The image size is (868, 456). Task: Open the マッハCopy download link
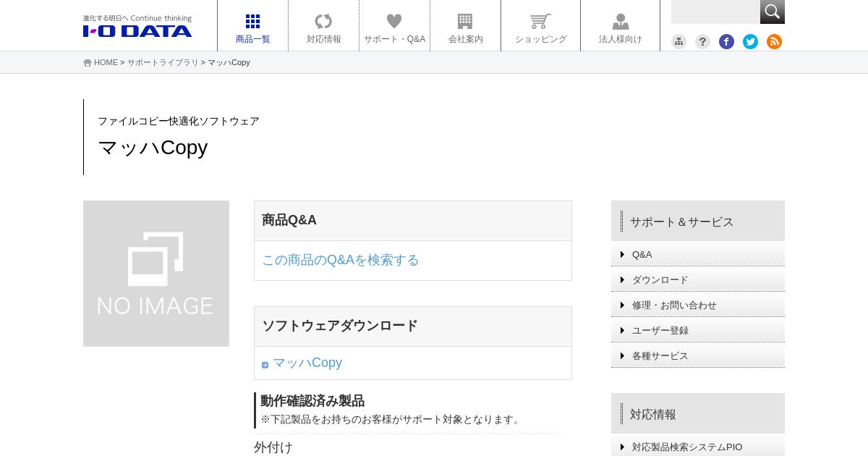pos(307,363)
